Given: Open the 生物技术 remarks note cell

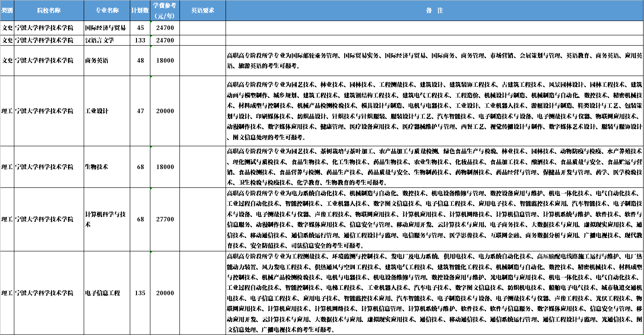Looking at the screenshot, I should 435,167.
